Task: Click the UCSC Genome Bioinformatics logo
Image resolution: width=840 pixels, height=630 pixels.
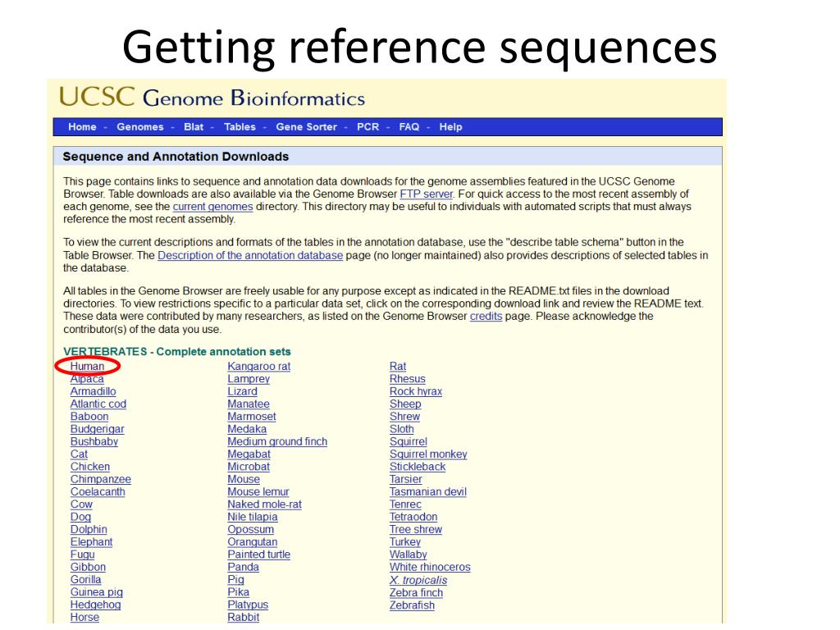Action: 212,97
